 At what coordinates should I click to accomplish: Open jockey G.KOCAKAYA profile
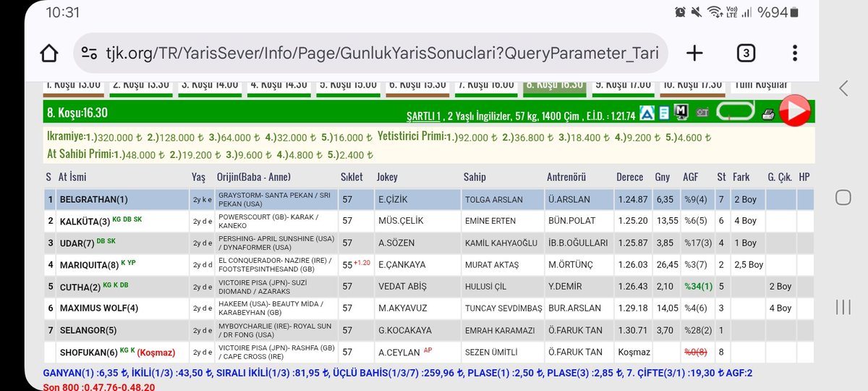click(404, 330)
